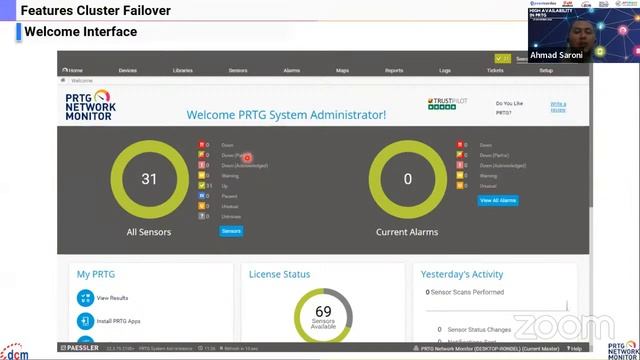Click the Warning icon under Current Alarms

coord(460,175)
